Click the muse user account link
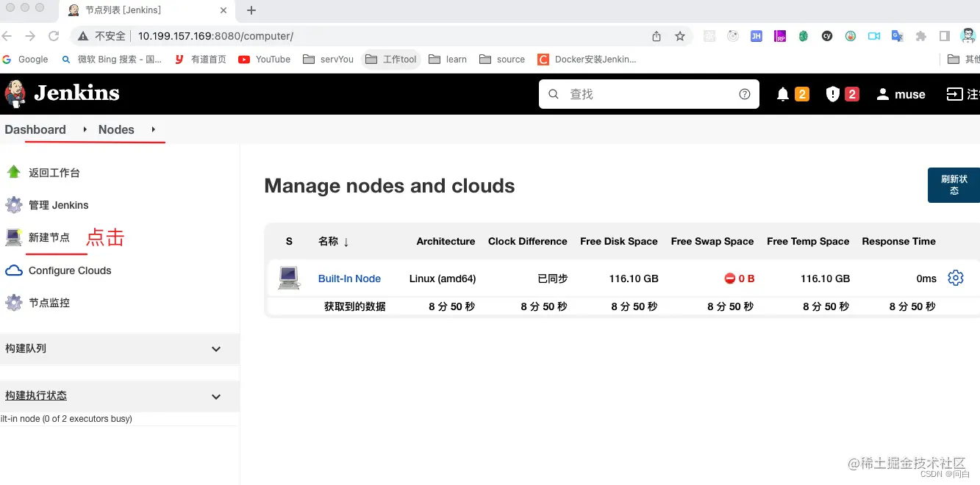This screenshot has height=485, width=980. 901,94
